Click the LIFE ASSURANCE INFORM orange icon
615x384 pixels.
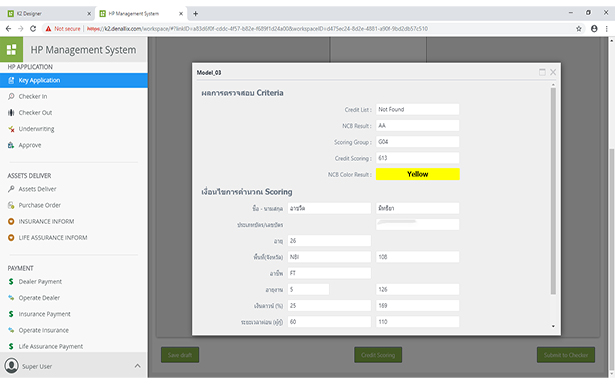(11, 238)
